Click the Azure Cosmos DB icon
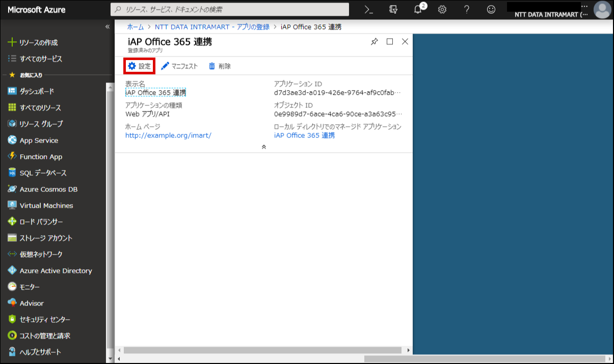 (x=12, y=189)
